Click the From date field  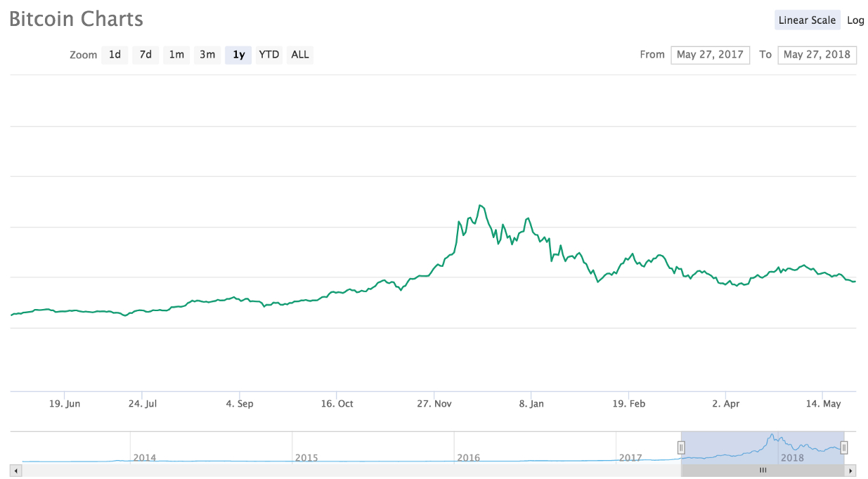[710, 55]
